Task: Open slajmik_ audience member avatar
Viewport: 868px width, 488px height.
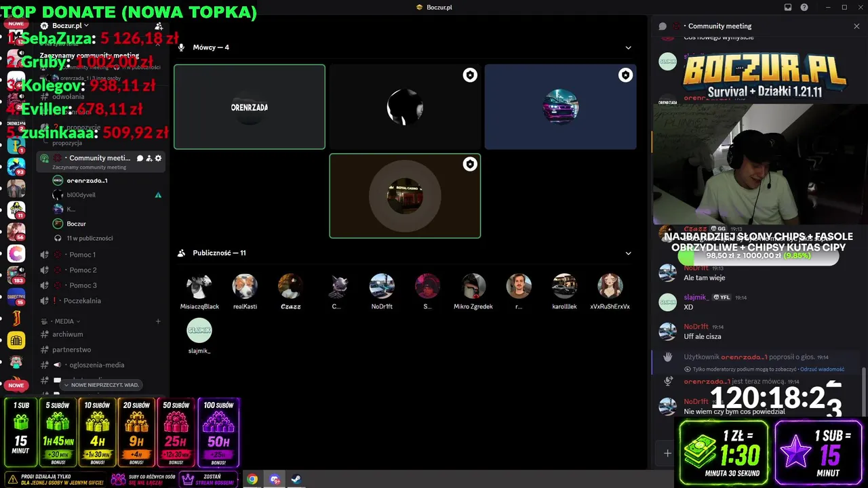Action: 199,331
